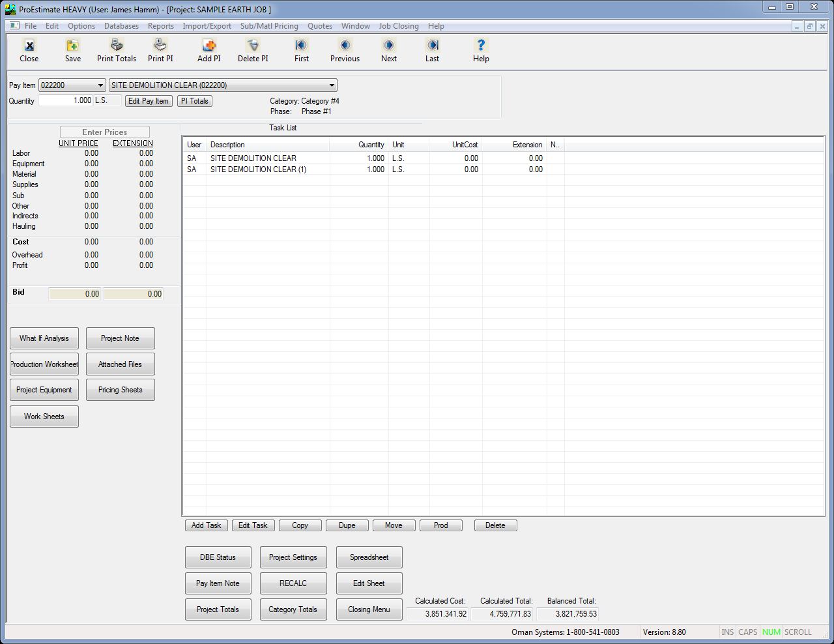Open Help question mark icon
834x644 pixels.
(481, 46)
